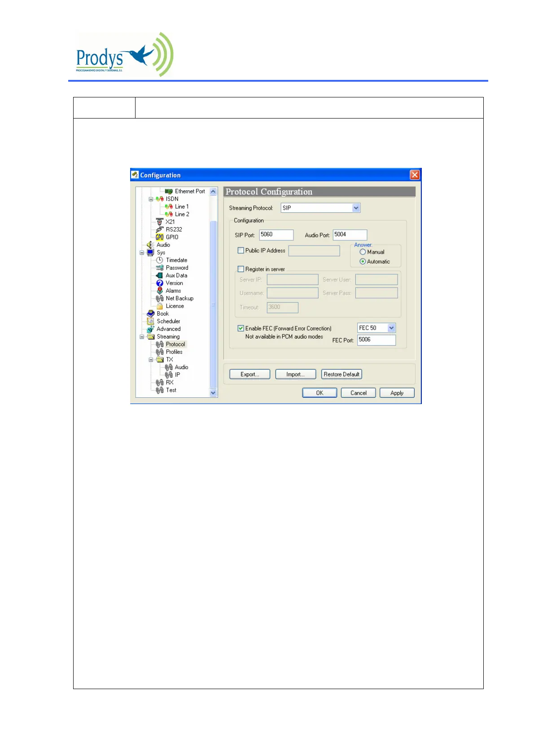
Task: Collapse the Streaming tree node
Action: click(142, 336)
